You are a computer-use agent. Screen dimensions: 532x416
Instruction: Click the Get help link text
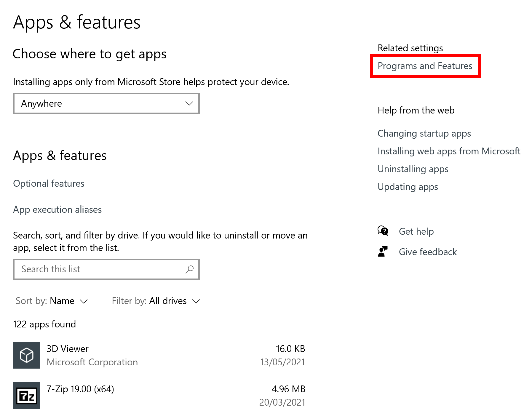[416, 231]
